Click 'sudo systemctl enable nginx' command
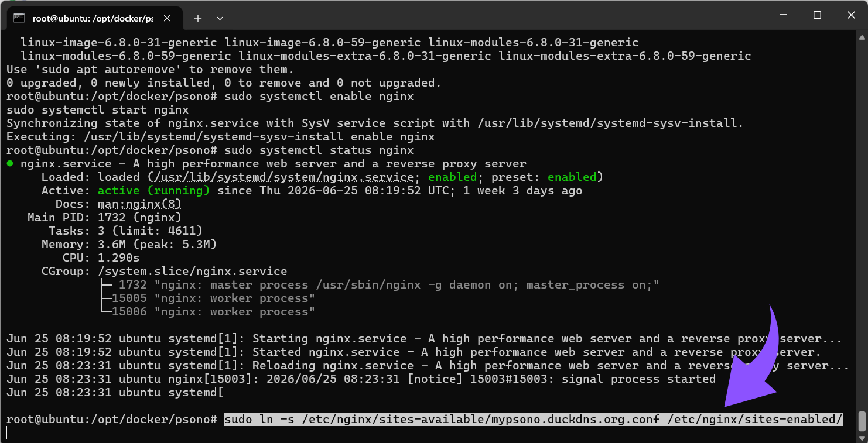 click(x=319, y=96)
